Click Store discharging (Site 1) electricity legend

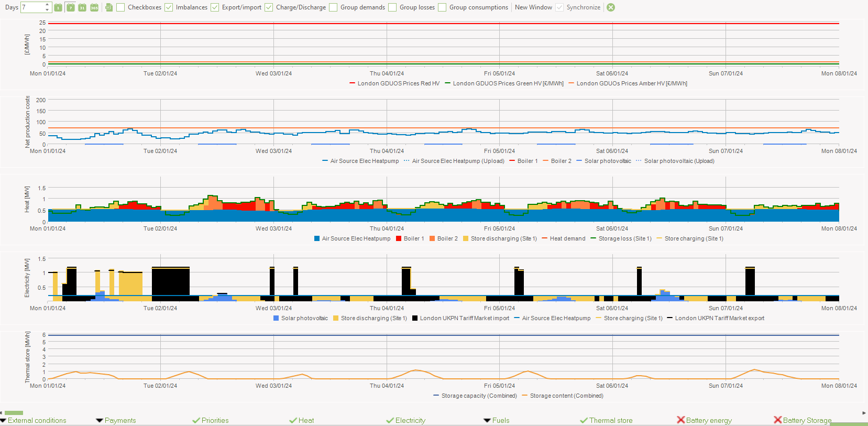pos(370,318)
